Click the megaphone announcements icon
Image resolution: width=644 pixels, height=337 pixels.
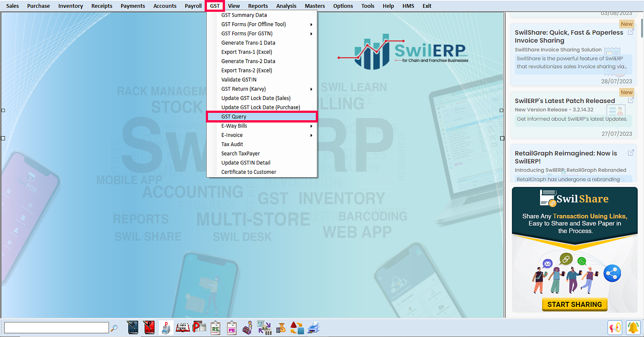point(615,328)
